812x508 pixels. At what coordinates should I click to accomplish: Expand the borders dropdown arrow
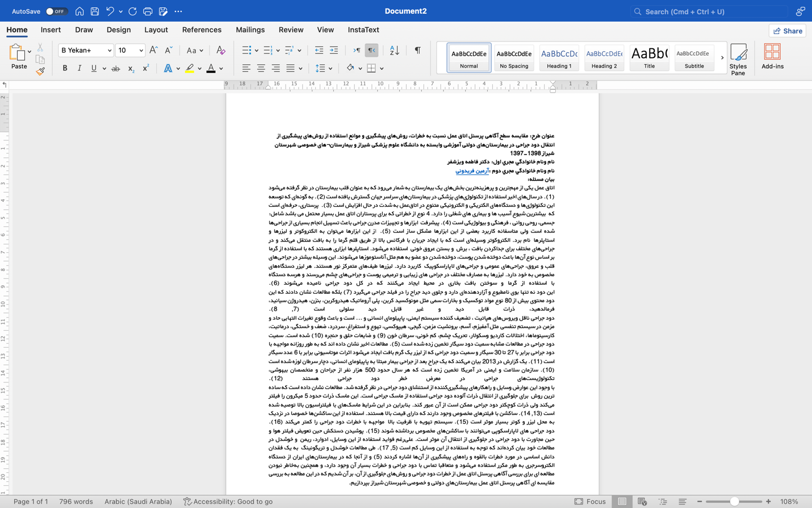click(382, 69)
